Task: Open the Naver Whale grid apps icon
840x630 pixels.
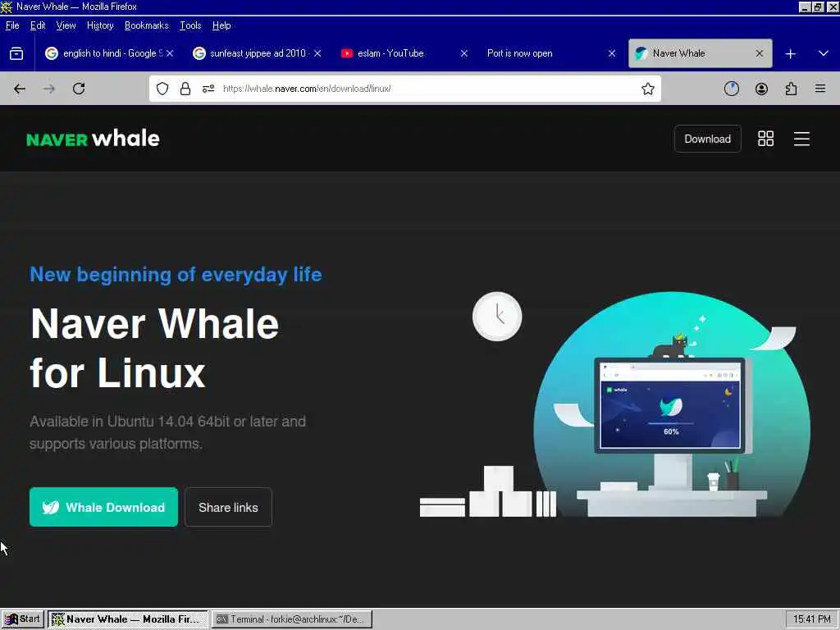Action: click(765, 139)
